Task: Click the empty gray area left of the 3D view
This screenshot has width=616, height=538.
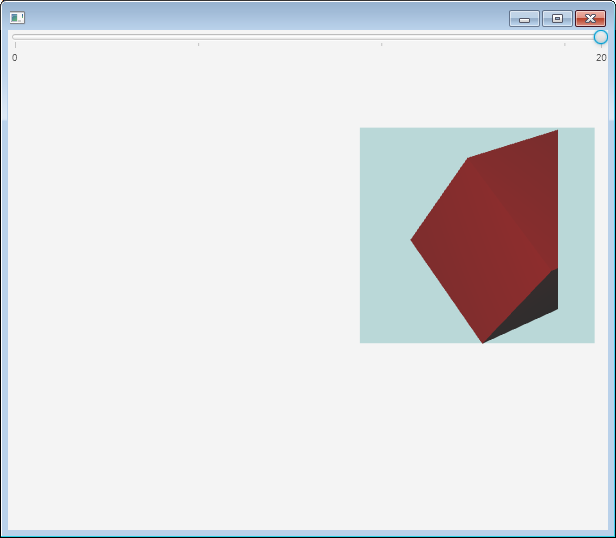Action: point(180,250)
